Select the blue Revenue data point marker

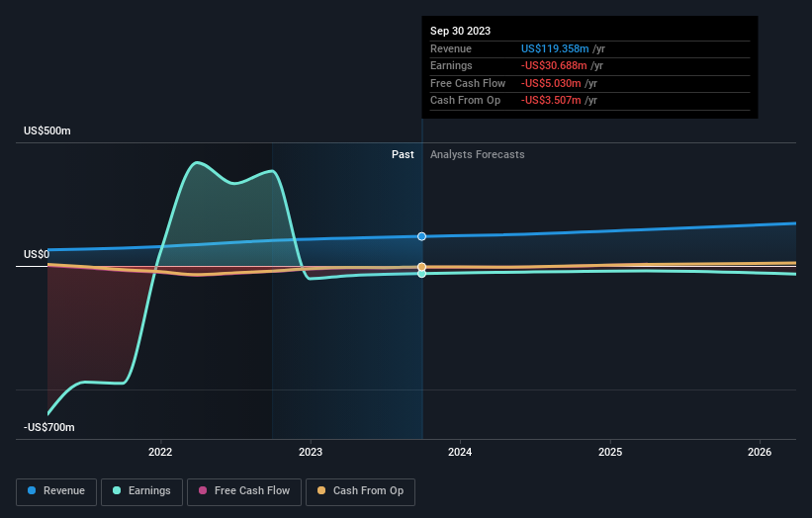tap(422, 236)
